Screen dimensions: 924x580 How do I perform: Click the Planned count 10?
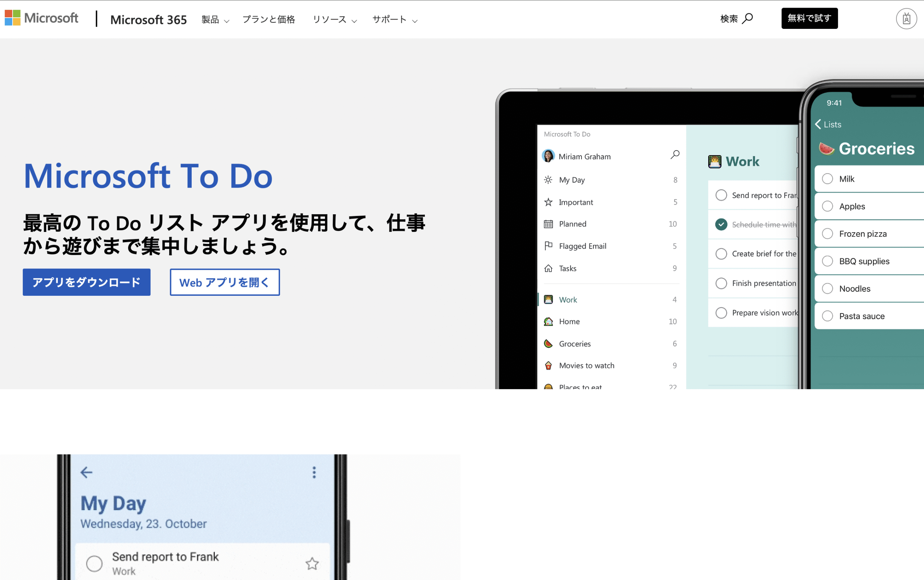673,224
